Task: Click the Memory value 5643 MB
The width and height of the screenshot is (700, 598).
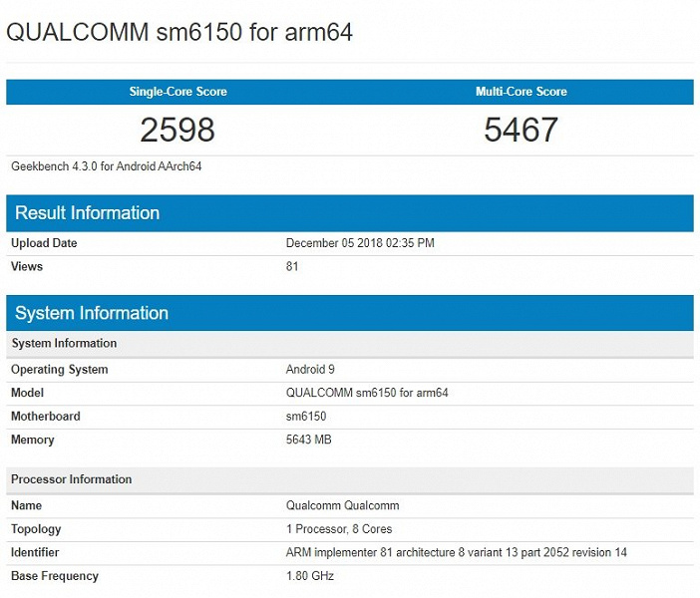Action: coord(309,440)
